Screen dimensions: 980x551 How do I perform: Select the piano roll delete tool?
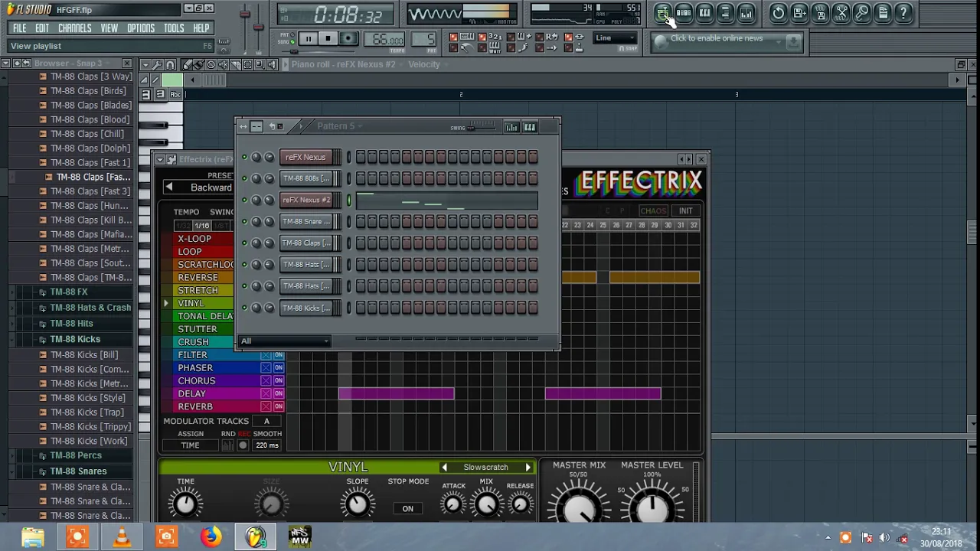[x=211, y=65]
